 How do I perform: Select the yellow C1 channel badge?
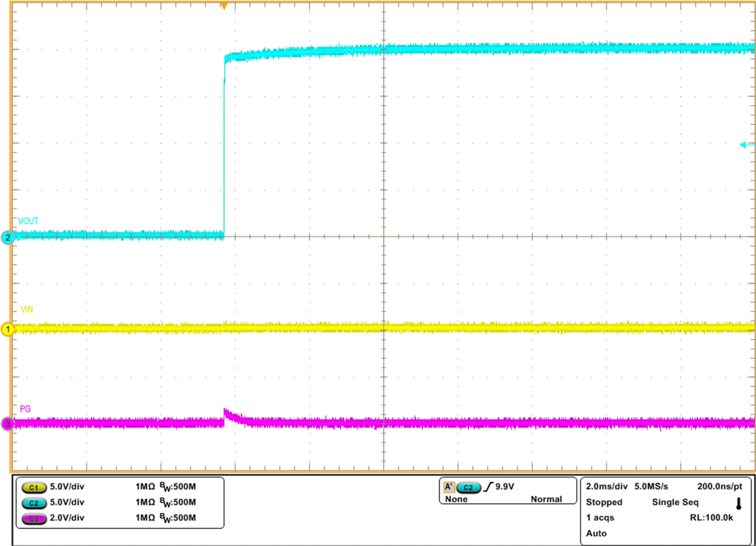click(35, 487)
